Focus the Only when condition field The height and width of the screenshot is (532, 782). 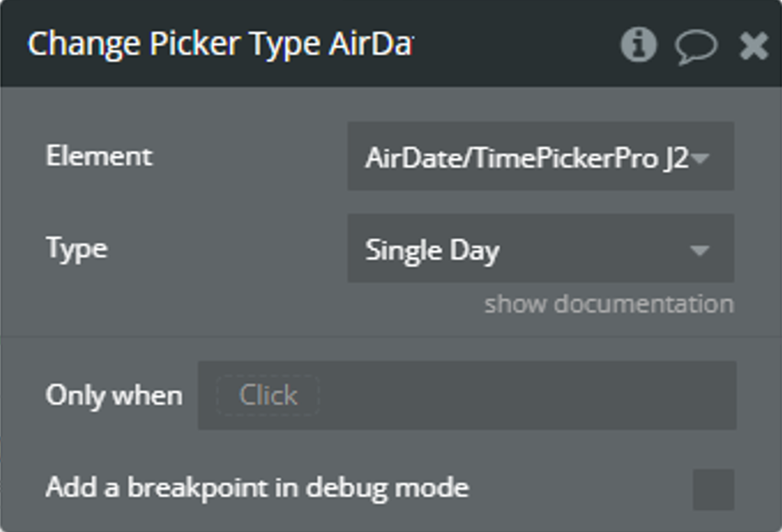[x=467, y=395]
